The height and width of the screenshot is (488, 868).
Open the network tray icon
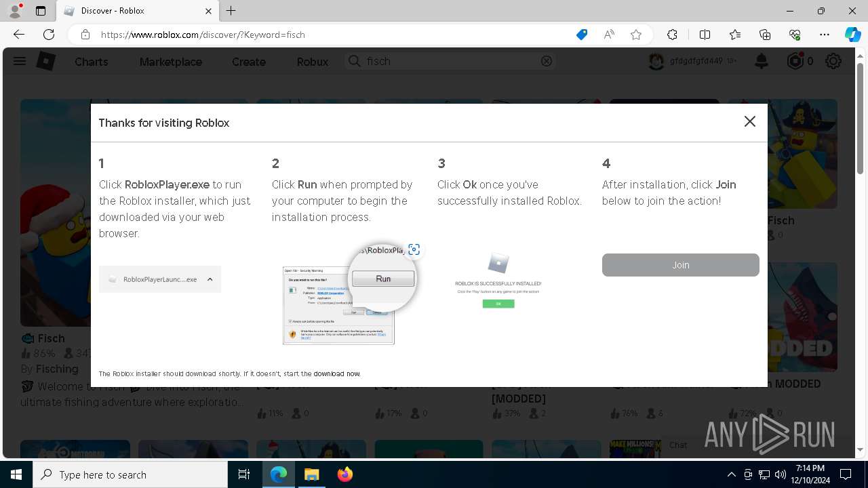pyautogui.click(x=764, y=474)
